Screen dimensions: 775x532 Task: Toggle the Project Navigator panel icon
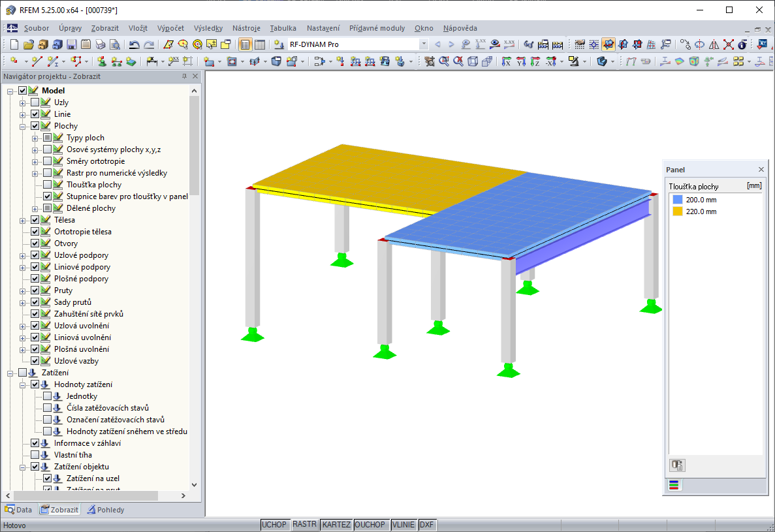point(245,44)
